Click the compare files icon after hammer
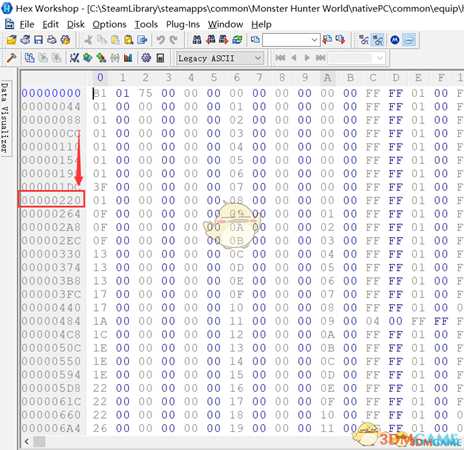The image size is (464, 450). (29, 58)
